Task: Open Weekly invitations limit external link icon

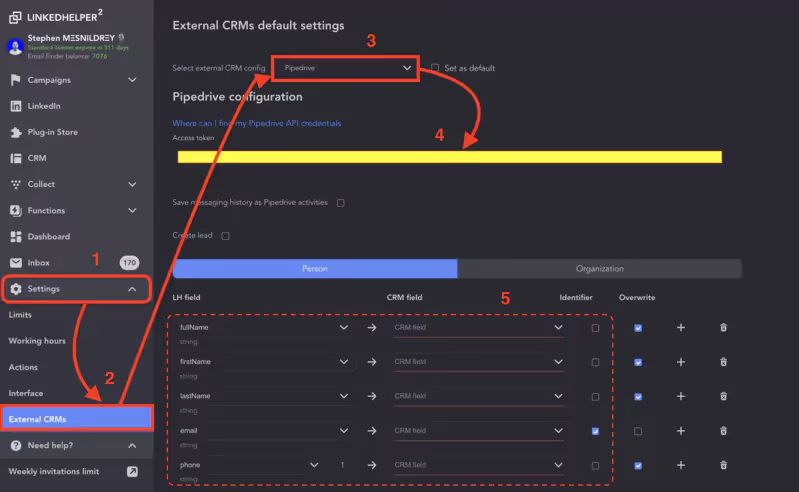Action: tap(132, 472)
